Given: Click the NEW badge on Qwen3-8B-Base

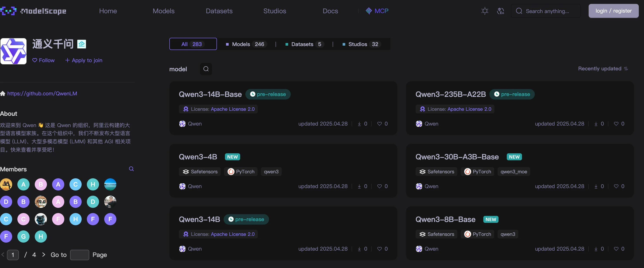Looking at the screenshot, I should pos(491,219).
